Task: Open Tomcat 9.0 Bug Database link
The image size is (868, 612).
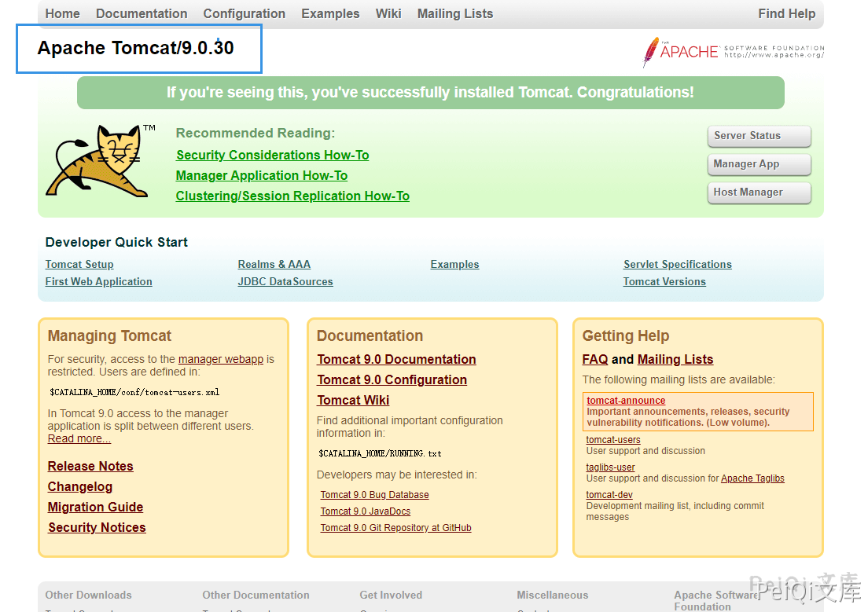Action: pyautogui.click(x=375, y=495)
